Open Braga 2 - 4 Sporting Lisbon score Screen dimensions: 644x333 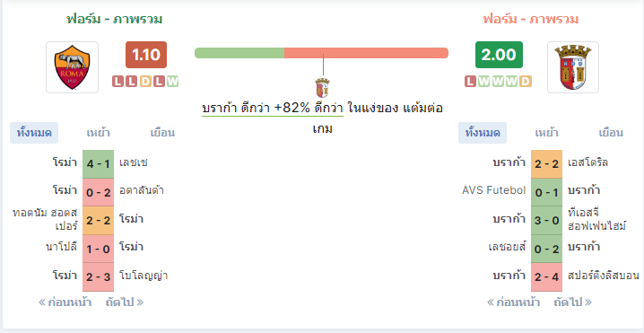[x=546, y=277]
